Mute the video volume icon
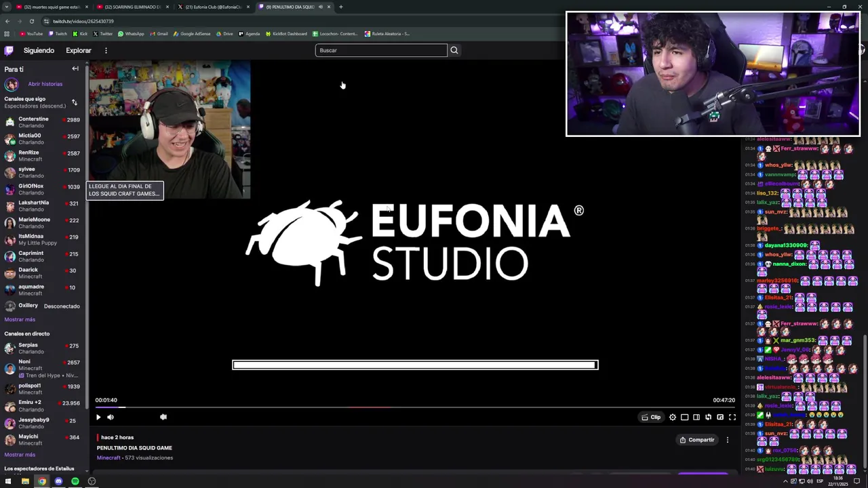868x488 pixels. (111, 417)
